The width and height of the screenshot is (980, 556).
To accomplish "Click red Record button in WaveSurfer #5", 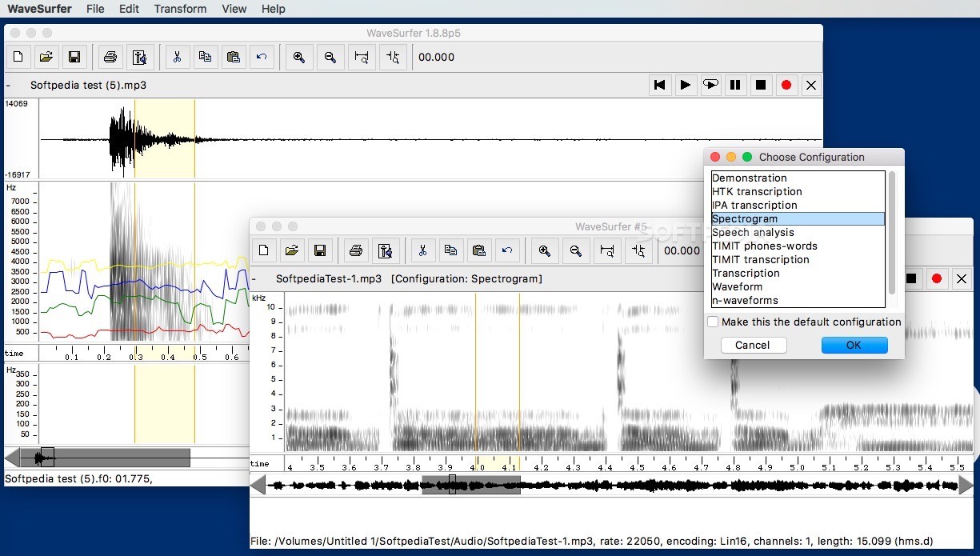I will (x=936, y=278).
